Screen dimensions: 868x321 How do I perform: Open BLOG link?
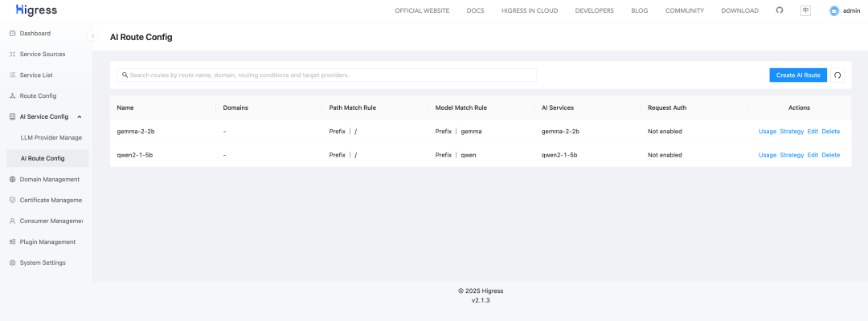(640, 10)
